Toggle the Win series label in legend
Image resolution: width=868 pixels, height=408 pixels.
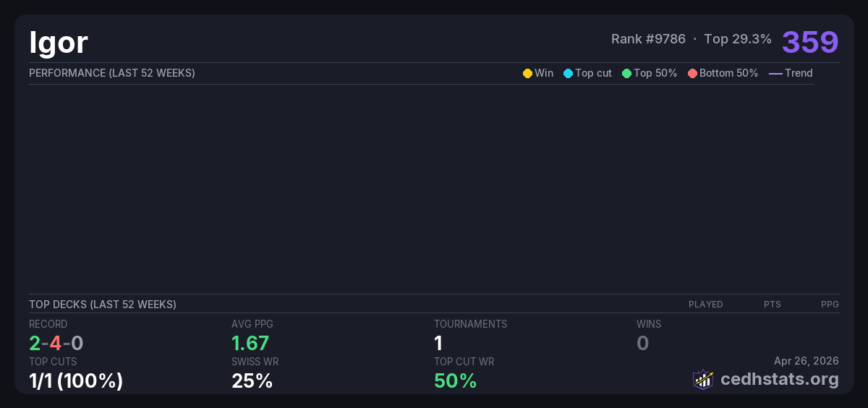coord(544,73)
